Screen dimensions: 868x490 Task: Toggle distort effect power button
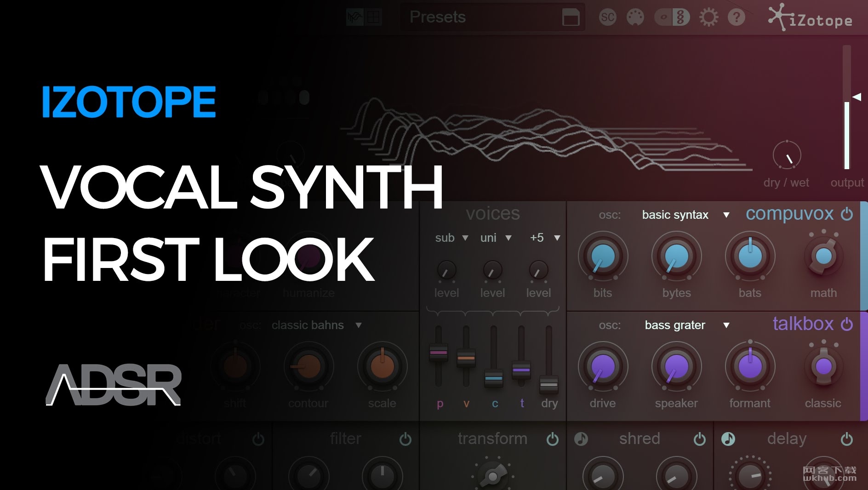pyautogui.click(x=258, y=439)
